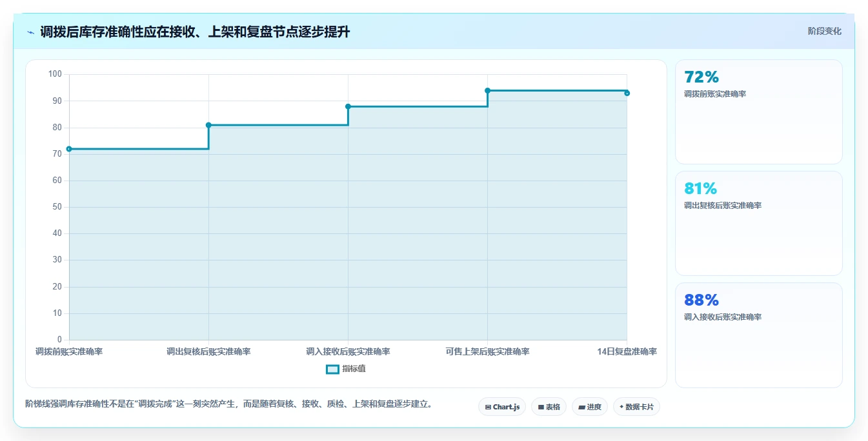Select the 数据卡片 tag
Screen dimensions: 868x441
(x=636, y=407)
